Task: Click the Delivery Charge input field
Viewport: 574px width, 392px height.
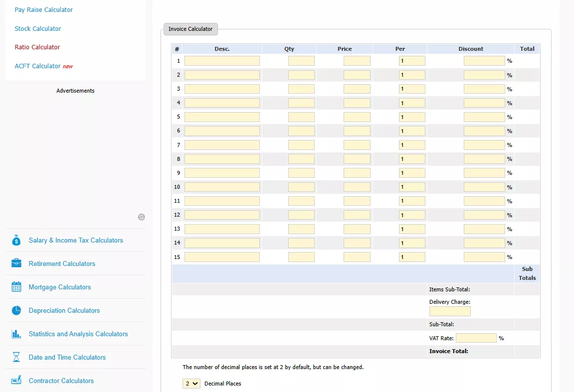Action: [449, 311]
